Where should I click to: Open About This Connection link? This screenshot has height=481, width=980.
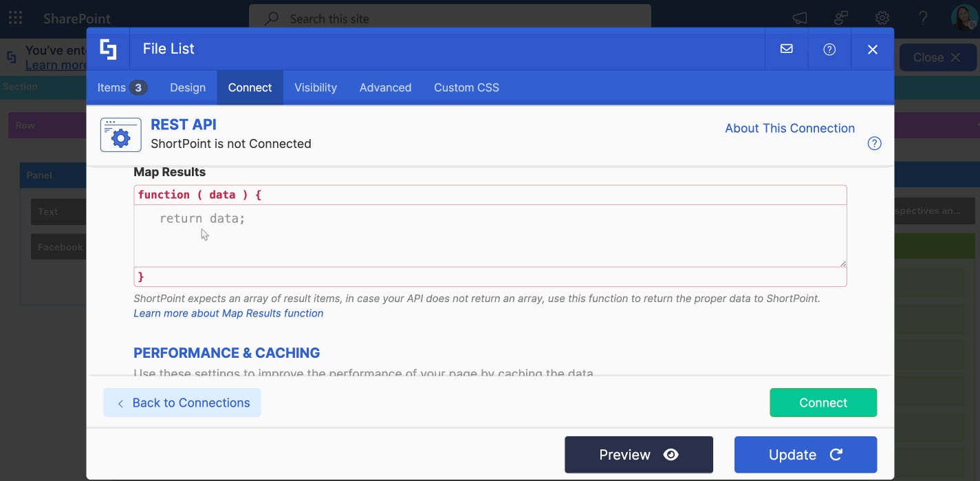(x=790, y=128)
